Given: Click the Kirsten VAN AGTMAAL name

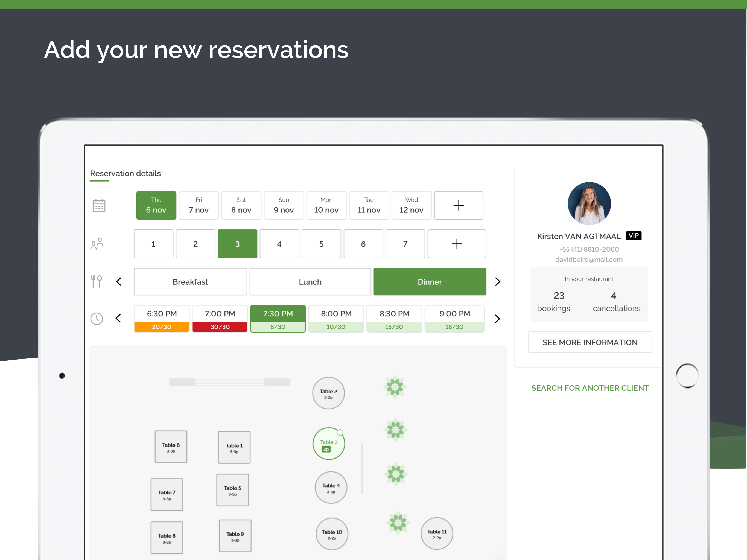Looking at the screenshot, I should (x=579, y=236).
